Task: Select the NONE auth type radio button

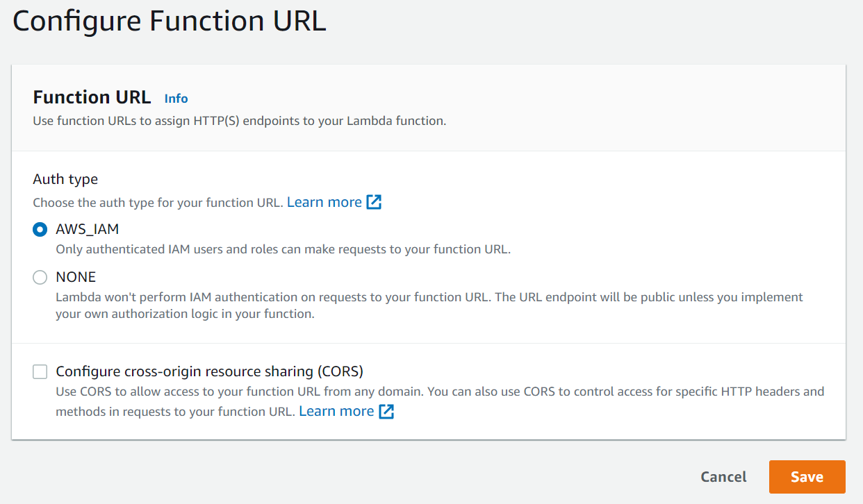Action: point(40,278)
